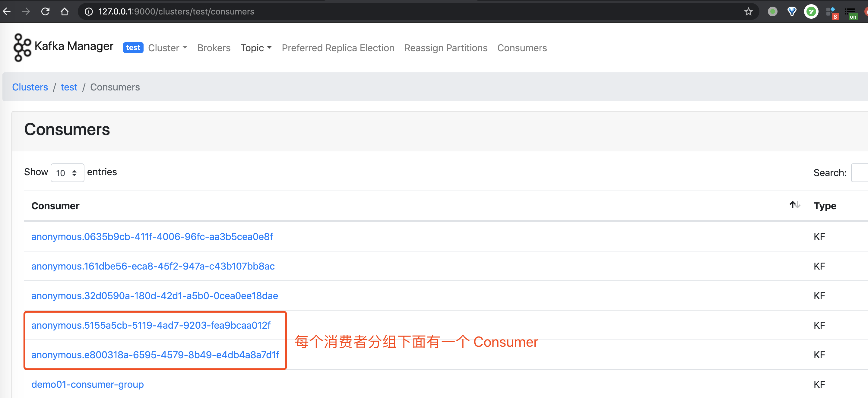
Task: Click KF type in the anonymous.0635b9cb row
Action: (x=819, y=237)
